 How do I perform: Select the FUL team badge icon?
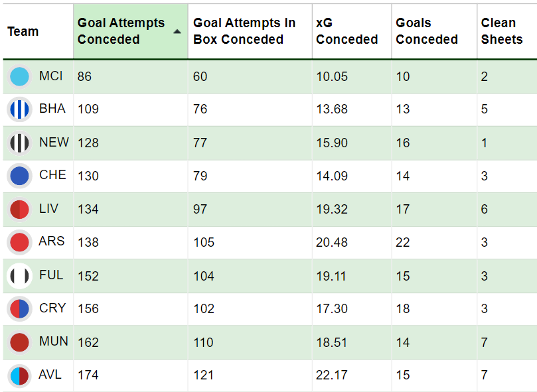pyautogui.click(x=20, y=275)
